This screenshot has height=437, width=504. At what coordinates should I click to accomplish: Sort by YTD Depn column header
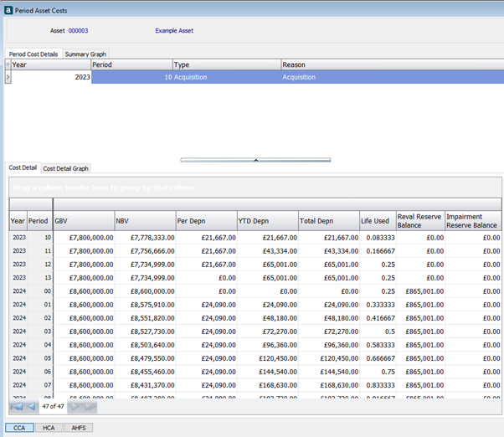click(x=268, y=221)
